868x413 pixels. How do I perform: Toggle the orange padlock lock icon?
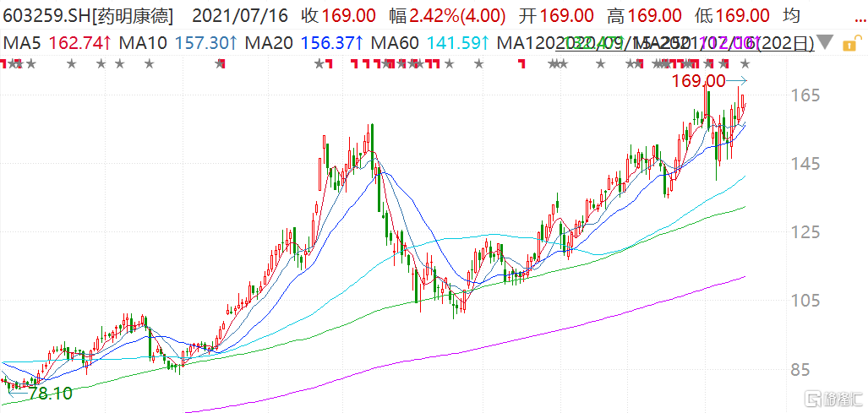click(854, 41)
